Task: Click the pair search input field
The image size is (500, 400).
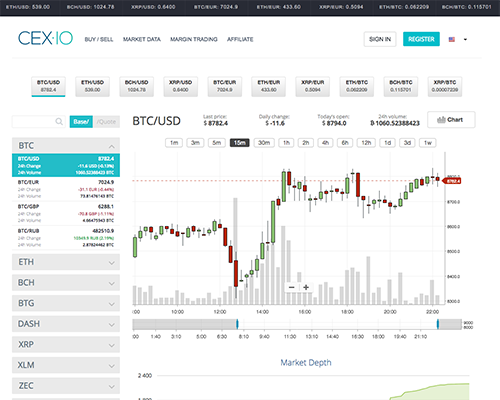Action: tap(38, 122)
